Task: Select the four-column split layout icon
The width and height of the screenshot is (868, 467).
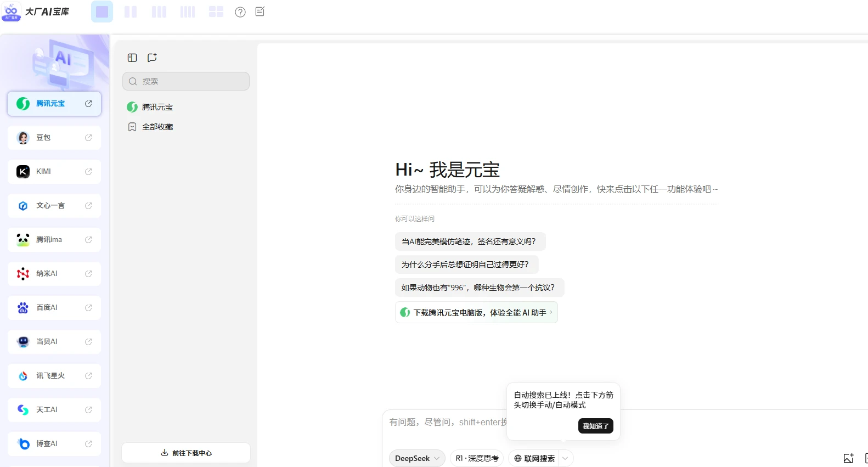Action: point(188,12)
